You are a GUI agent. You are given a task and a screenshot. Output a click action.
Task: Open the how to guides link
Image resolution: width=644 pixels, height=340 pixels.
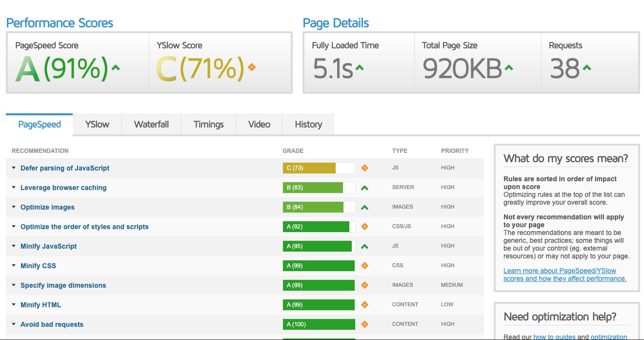coord(554,337)
